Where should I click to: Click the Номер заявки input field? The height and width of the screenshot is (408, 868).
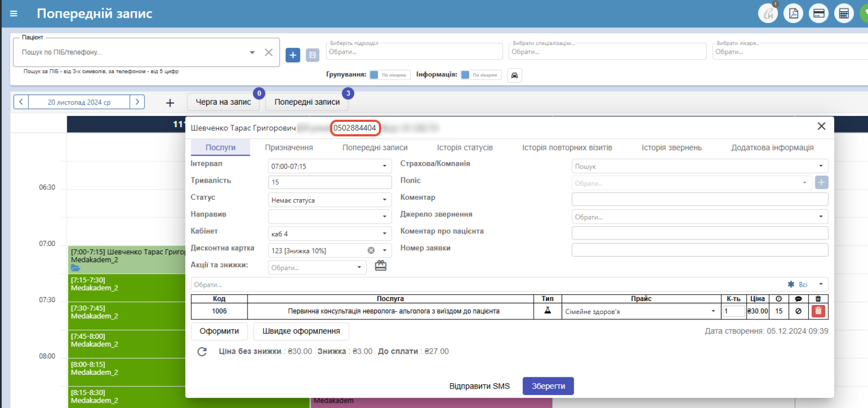point(699,250)
